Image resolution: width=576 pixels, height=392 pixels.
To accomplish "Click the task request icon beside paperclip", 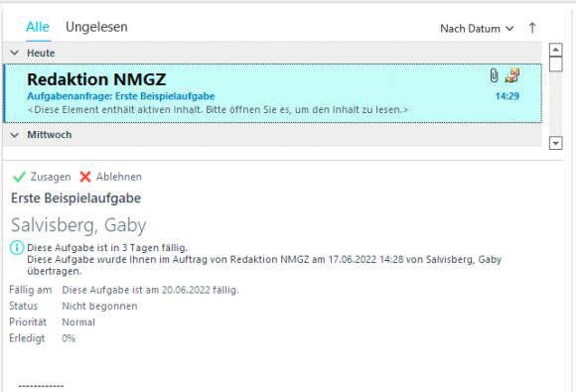I will tap(512, 75).
